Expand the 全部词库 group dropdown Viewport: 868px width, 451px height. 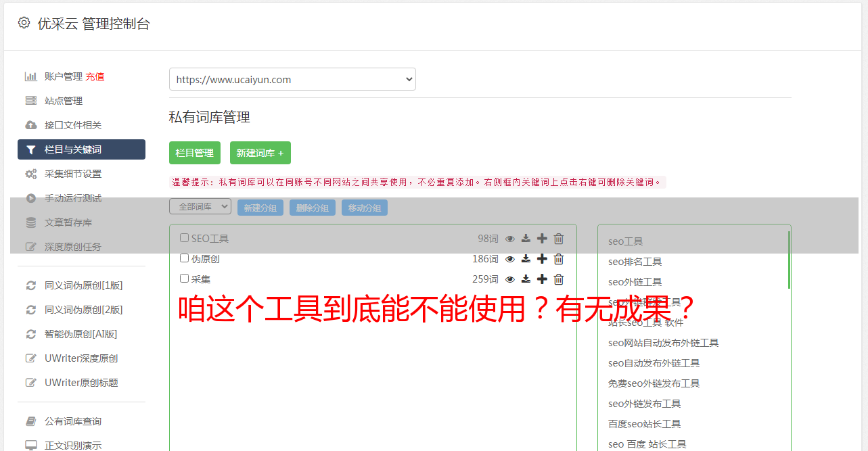(200, 207)
